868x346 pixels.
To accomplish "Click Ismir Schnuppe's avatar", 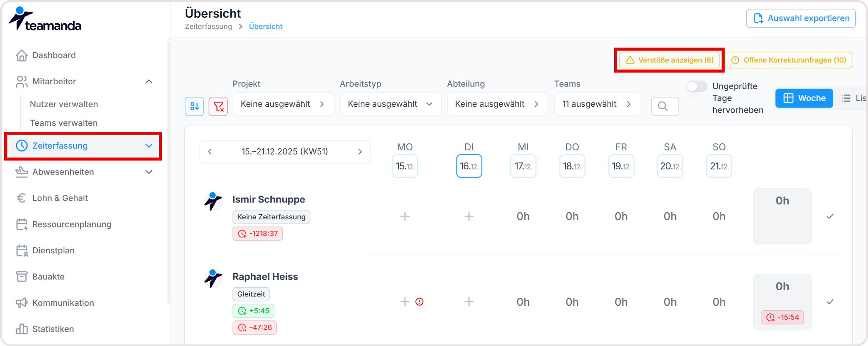I will tap(213, 202).
